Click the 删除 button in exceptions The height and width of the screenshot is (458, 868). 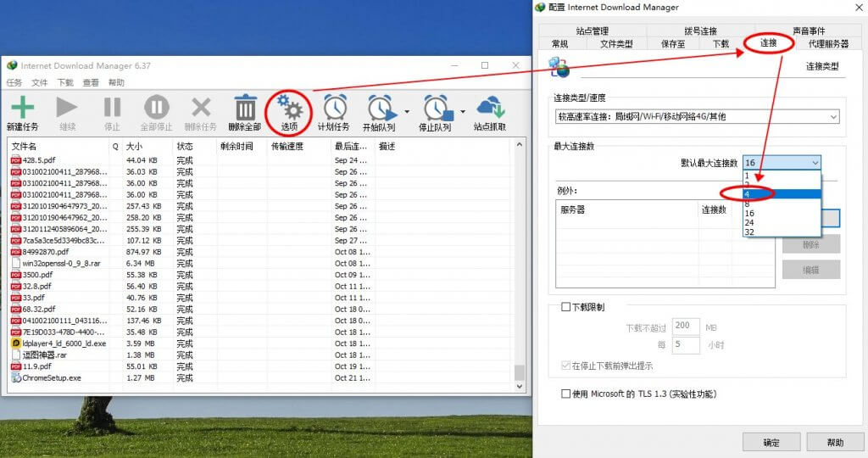tap(811, 244)
